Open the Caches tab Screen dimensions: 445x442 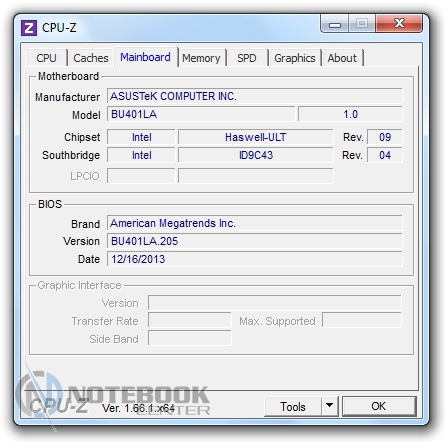pos(91,58)
